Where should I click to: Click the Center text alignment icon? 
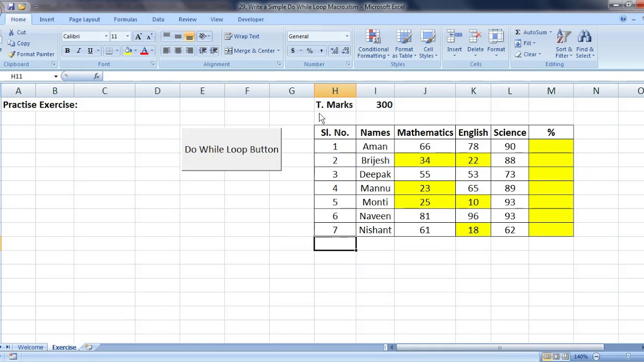[178, 51]
